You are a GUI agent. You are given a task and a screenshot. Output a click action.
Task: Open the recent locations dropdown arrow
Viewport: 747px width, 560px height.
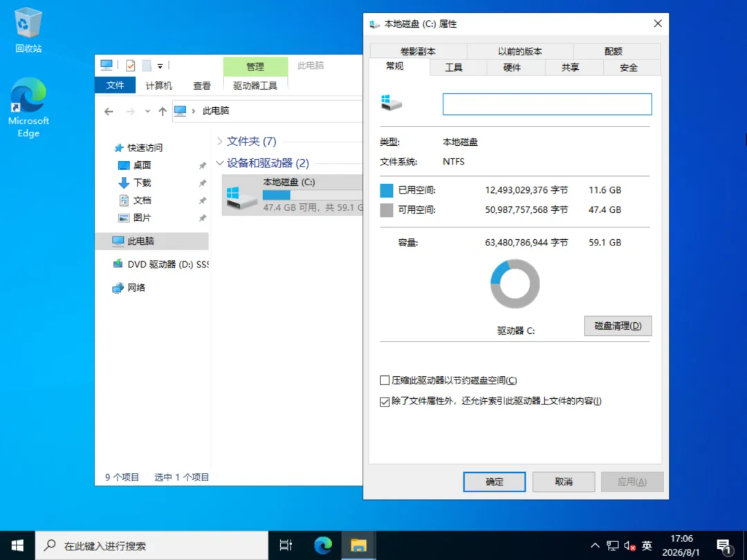(x=148, y=111)
